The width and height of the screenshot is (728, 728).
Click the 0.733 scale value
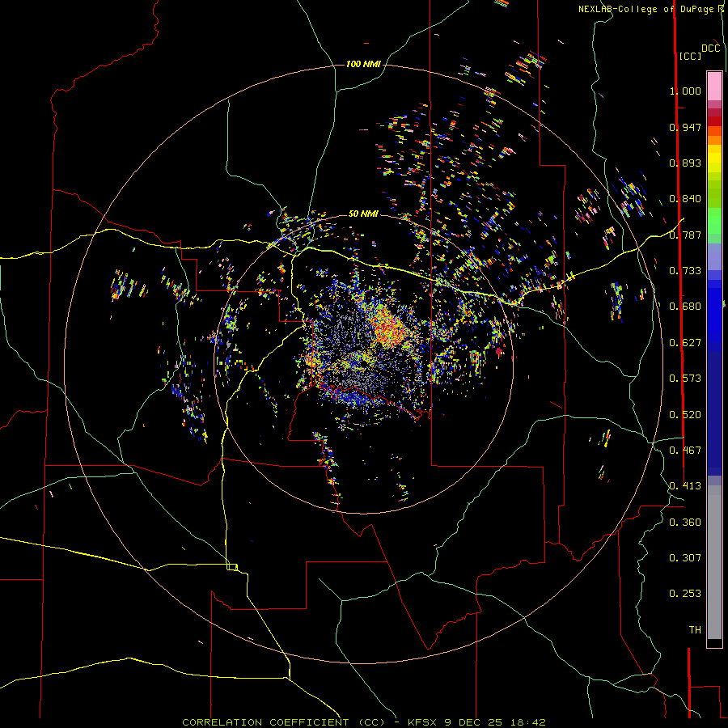(x=685, y=271)
